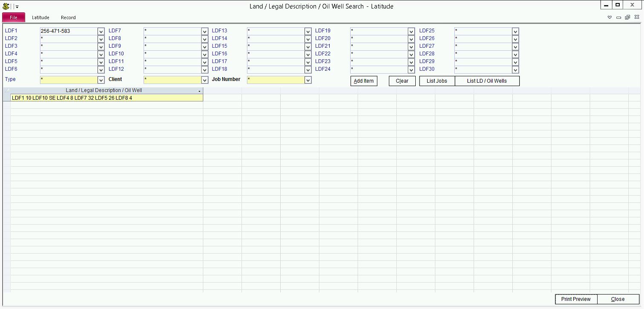Open the File tab
The image size is (644, 309).
[x=14, y=17]
